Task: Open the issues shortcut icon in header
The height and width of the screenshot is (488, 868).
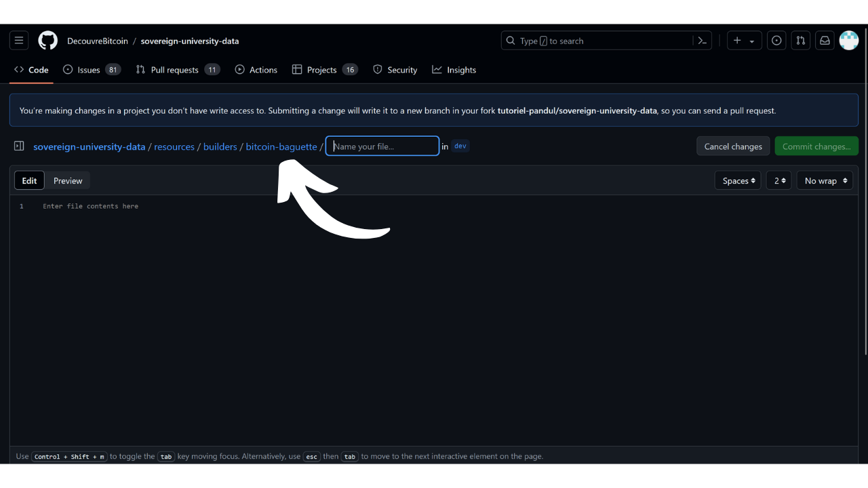Action: [x=776, y=41]
